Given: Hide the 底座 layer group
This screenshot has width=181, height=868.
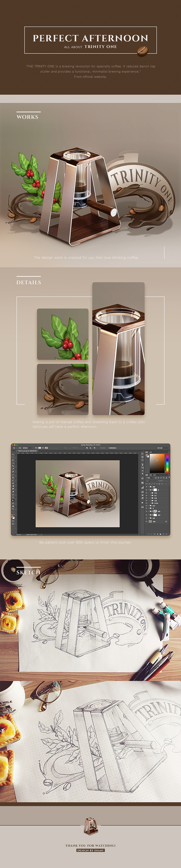Looking at the screenshot, I should point(147,498).
